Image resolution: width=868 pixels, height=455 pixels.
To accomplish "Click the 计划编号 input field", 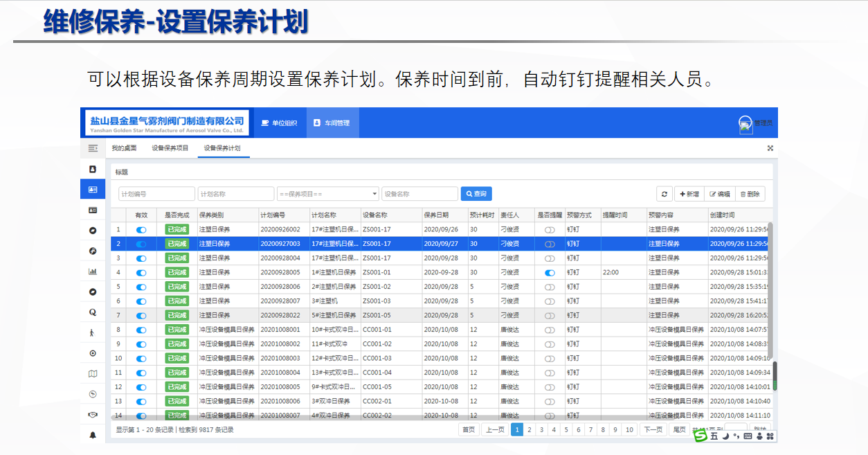I will pos(156,194).
